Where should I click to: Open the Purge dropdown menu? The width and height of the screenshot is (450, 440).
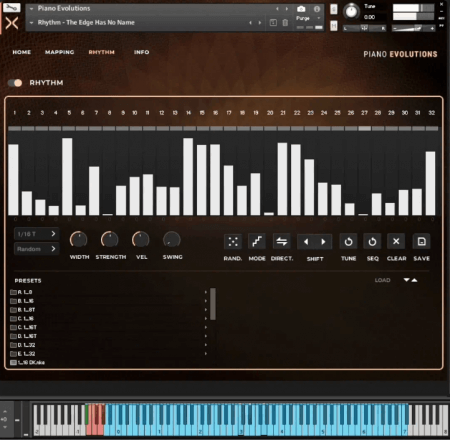click(x=308, y=18)
